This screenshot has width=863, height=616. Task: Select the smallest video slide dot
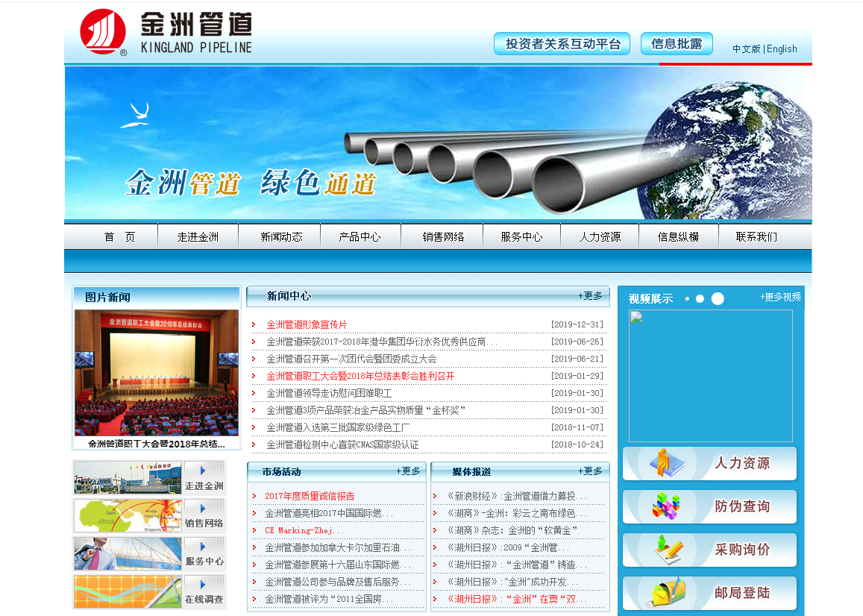pos(687,299)
